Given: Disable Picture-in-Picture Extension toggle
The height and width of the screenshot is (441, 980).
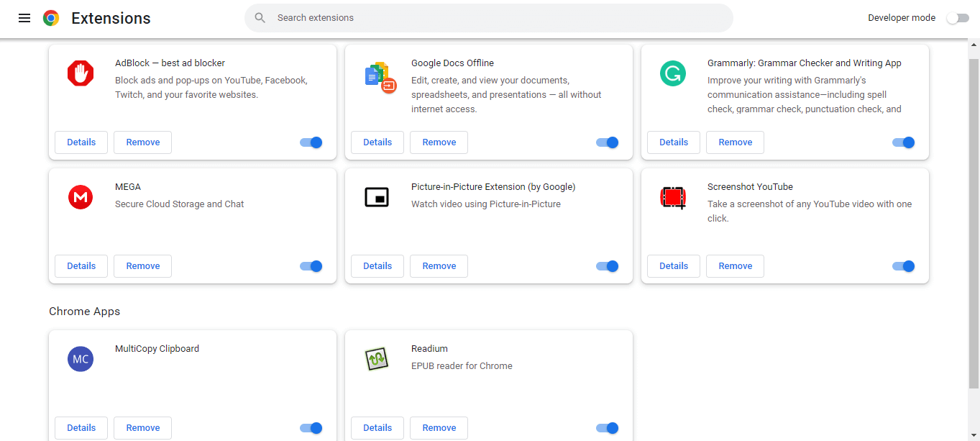Looking at the screenshot, I should coord(608,266).
